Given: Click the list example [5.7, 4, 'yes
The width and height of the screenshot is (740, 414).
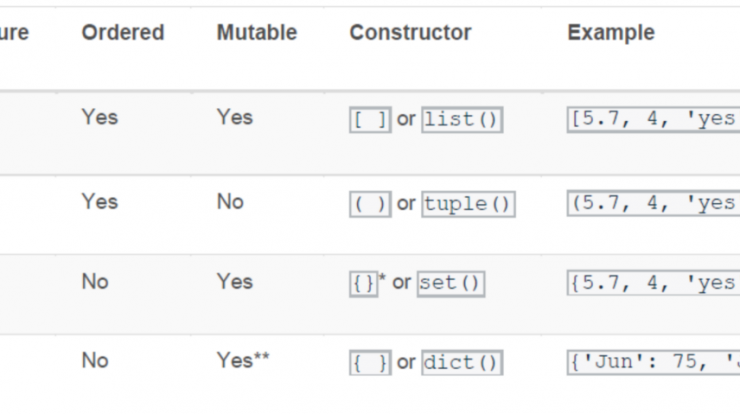Looking at the screenshot, I should pos(654,119).
